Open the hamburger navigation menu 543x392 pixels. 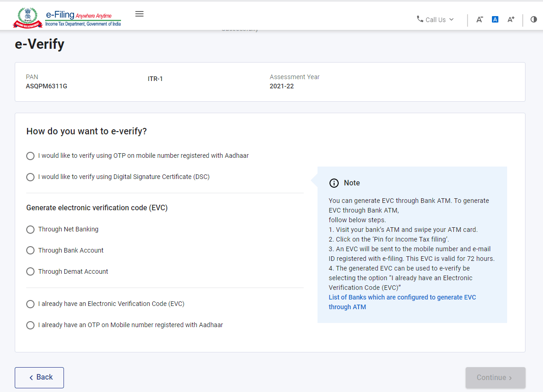click(139, 14)
